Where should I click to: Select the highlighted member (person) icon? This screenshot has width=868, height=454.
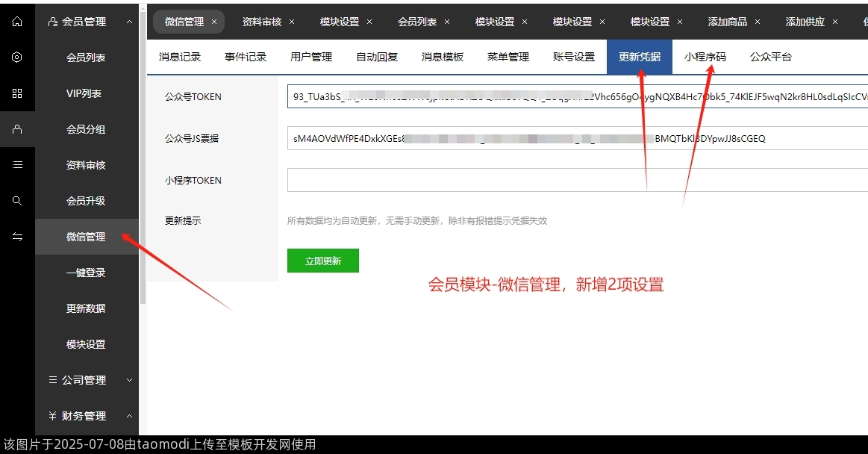point(16,128)
